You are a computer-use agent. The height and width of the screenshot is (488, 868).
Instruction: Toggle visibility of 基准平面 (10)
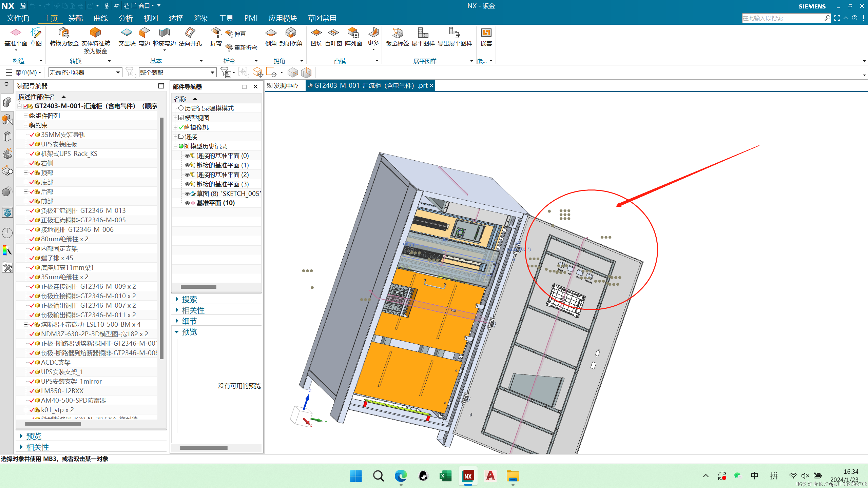(187, 203)
